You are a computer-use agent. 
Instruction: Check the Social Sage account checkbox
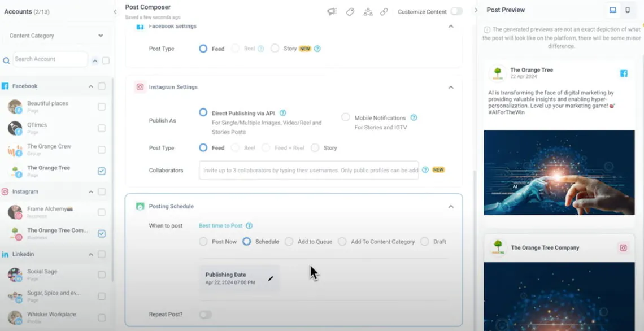pyautogui.click(x=102, y=275)
